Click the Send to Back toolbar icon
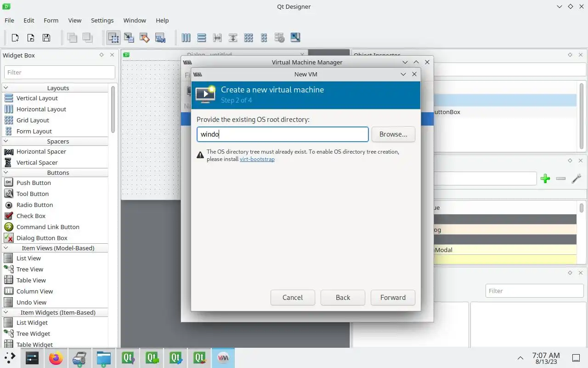Viewport: 588px width, 368px height. point(72,38)
